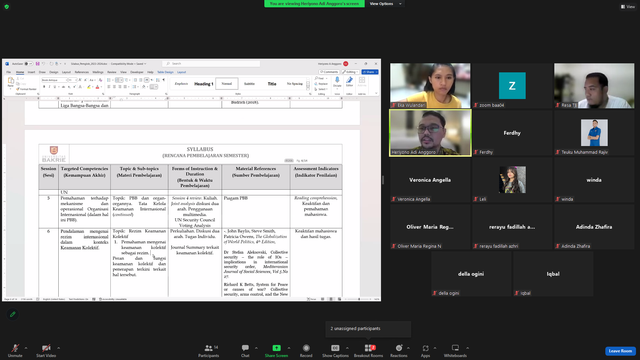The width and height of the screenshot is (640, 360).
Task: Expand the arrow beside Chat
Action: (256, 348)
